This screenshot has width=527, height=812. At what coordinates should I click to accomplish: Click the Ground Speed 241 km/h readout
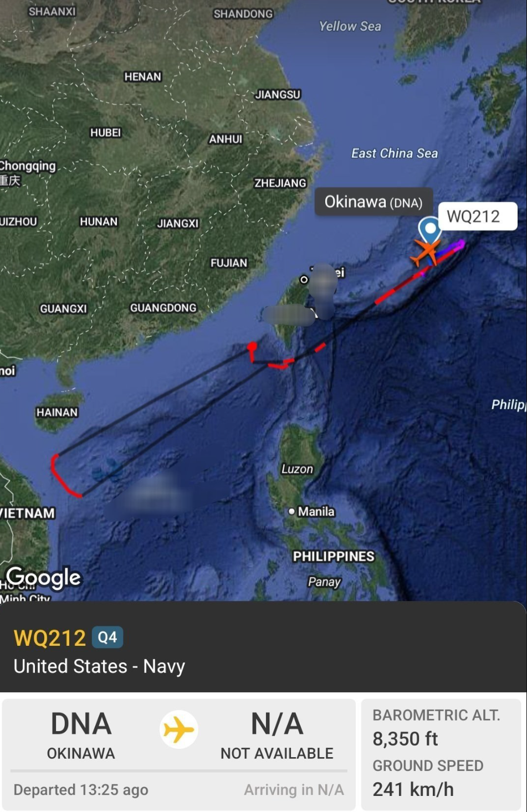pos(428,778)
